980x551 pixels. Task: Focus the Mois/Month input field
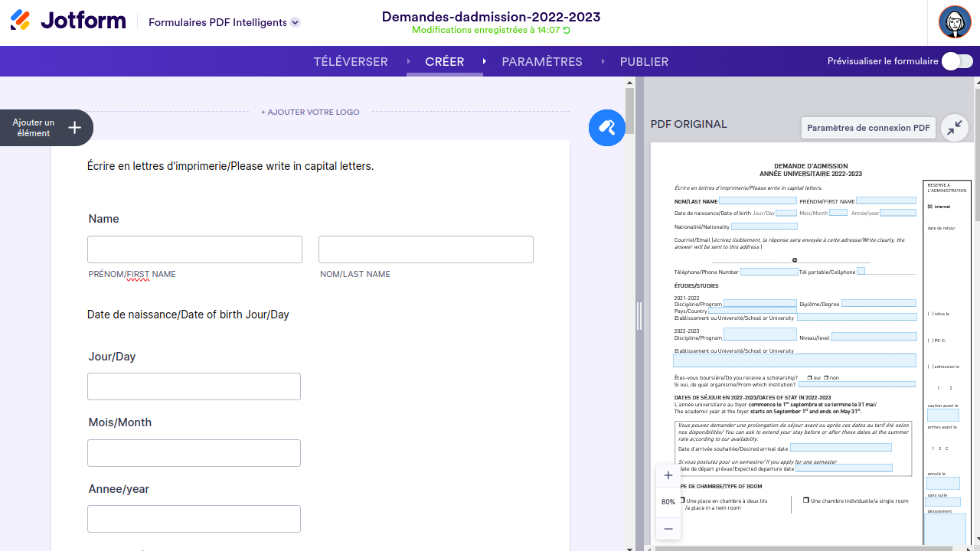[194, 453]
